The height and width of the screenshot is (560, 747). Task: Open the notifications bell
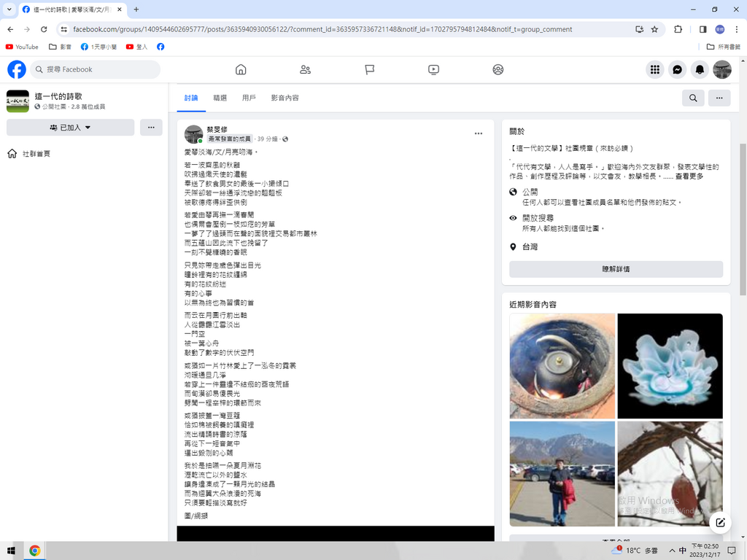point(700,69)
